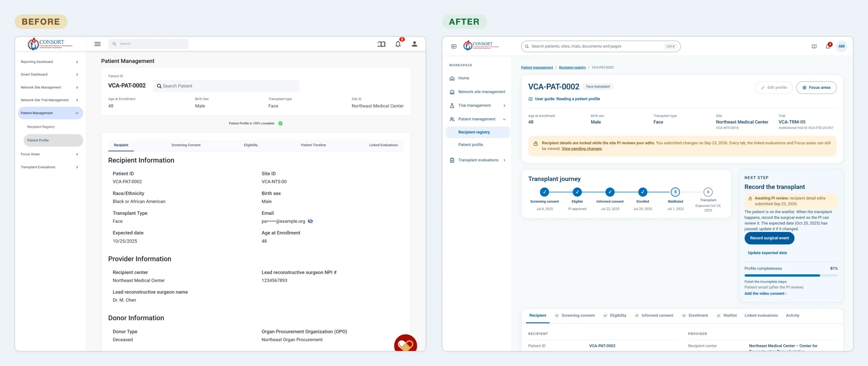Open Linked Evaluations tab in Before panel

coord(383,145)
